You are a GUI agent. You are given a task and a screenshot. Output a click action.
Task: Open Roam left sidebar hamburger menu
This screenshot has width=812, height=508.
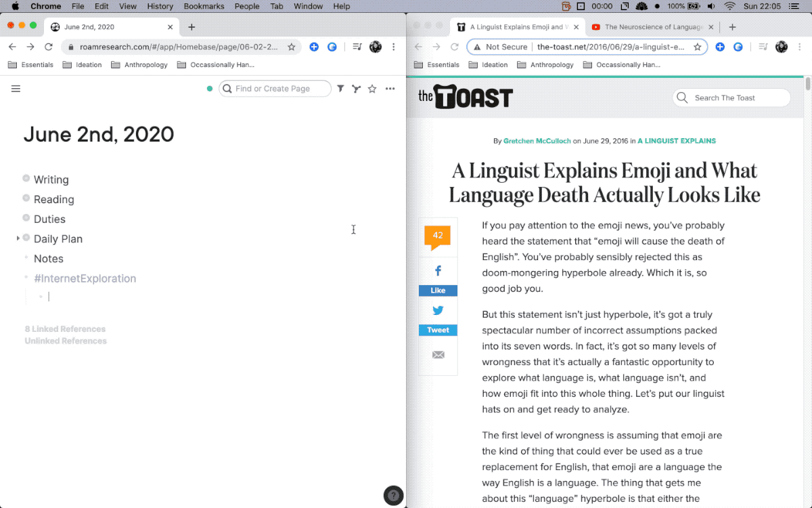point(16,89)
